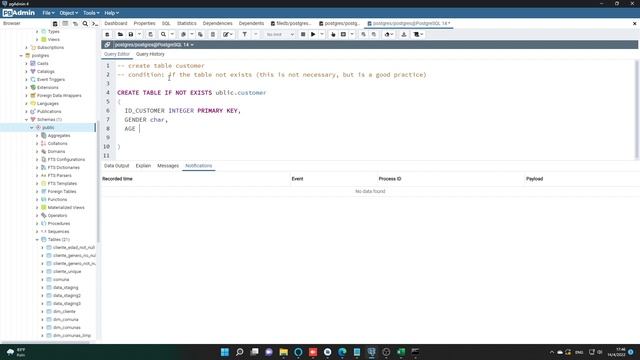Viewport: 640px width, 360px height.
Task: Click the Save Data Changes icon
Action: [x=150, y=35]
